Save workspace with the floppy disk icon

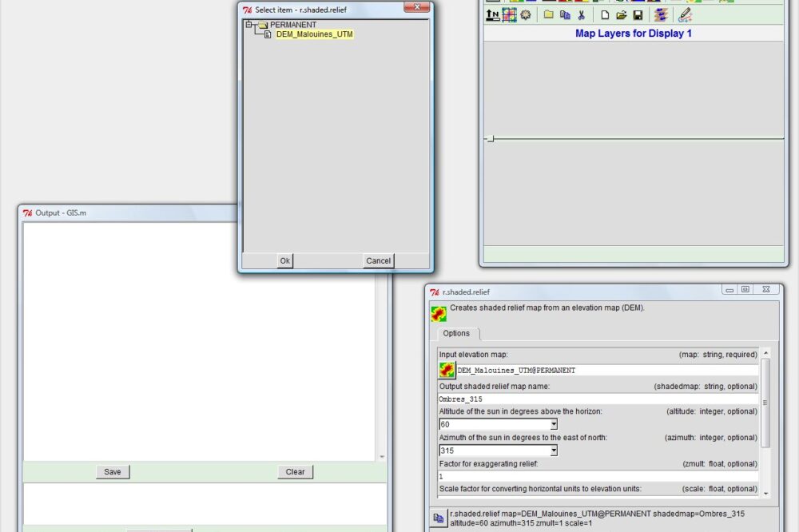point(638,15)
